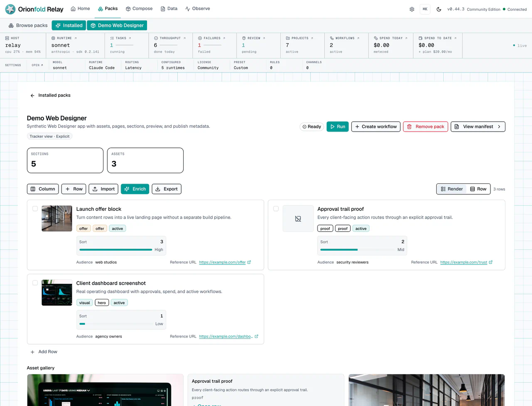The image size is (532, 406).
Task: Check the Launch offer block checkbox
Action: tap(35, 209)
